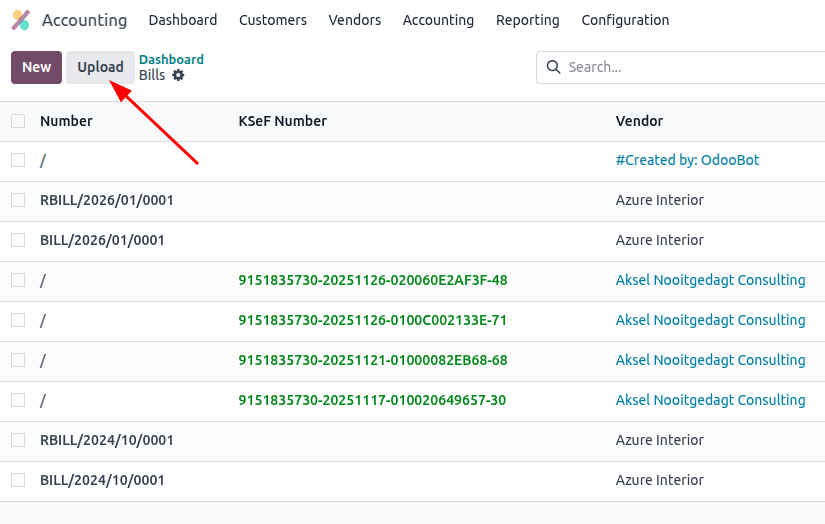825x524 pixels.
Task: Expand the Vendors menu
Action: click(x=354, y=20)
